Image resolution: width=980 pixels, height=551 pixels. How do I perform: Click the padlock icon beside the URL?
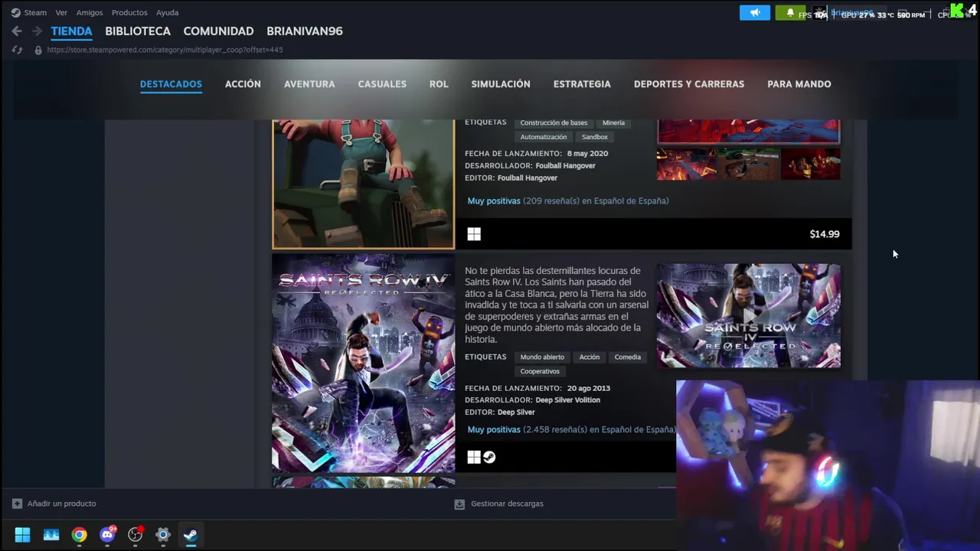pyautogui.click(x=38, y=50)
